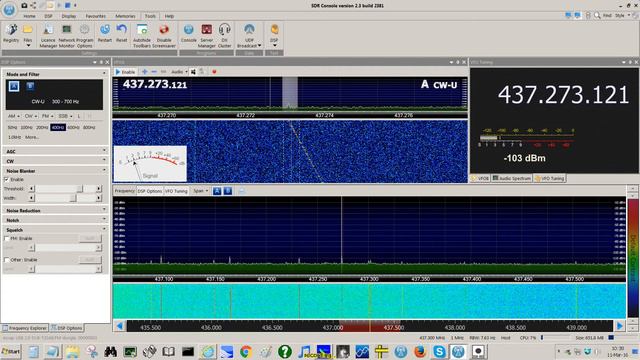Open the AM mode dropdown
The width and height of the screenshot is (640, 360).
click(x=14, y=116)
